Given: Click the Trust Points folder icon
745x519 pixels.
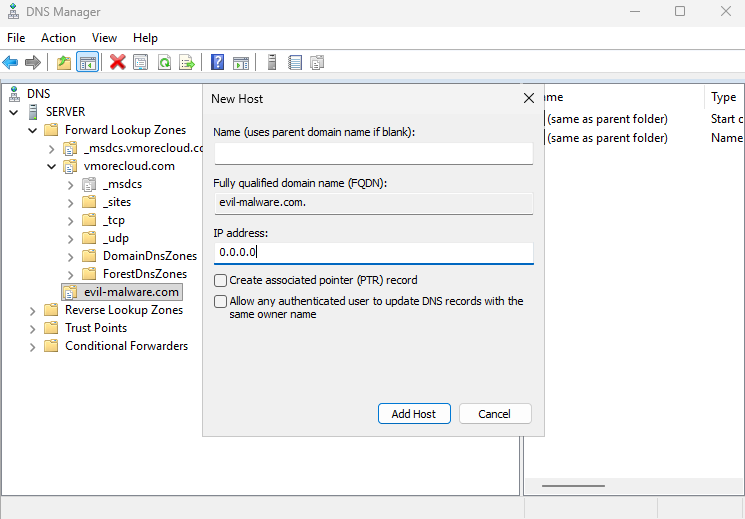Looking at the screenshot, I should pos(51,327).
